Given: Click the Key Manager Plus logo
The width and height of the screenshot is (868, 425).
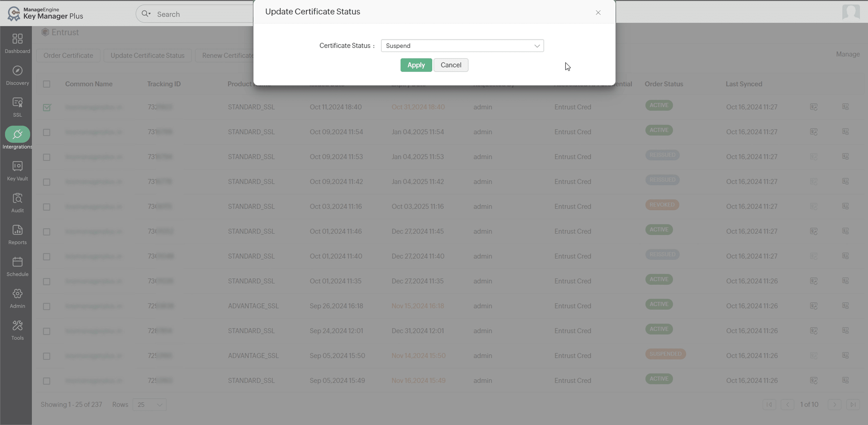Looking at the screenshot, I should point(45,14).
